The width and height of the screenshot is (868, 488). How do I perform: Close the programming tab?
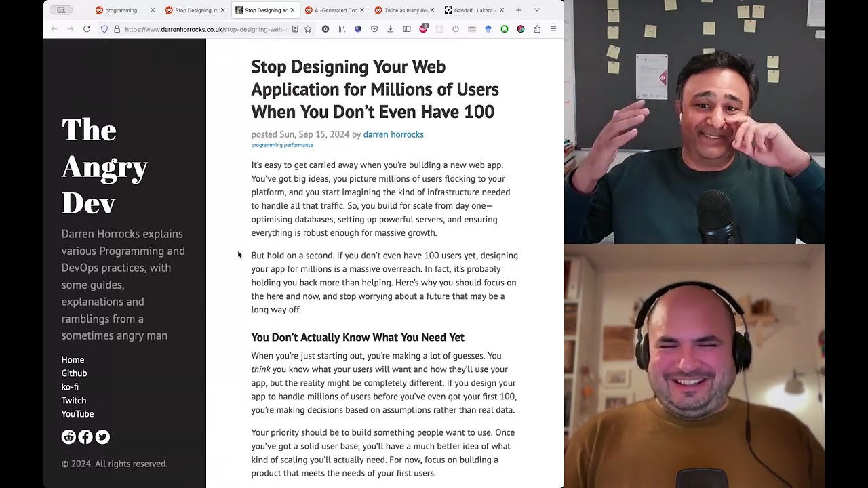click(153, 10)
